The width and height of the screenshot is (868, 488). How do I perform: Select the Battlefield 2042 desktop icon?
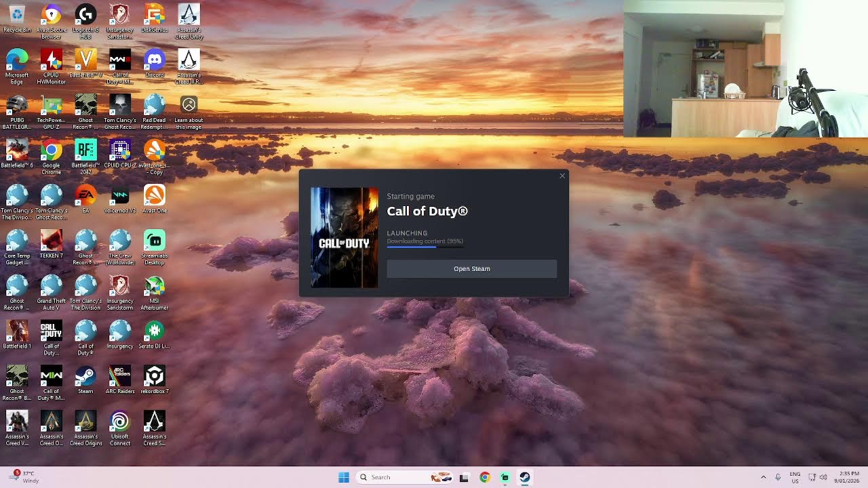tap(85, 157)
